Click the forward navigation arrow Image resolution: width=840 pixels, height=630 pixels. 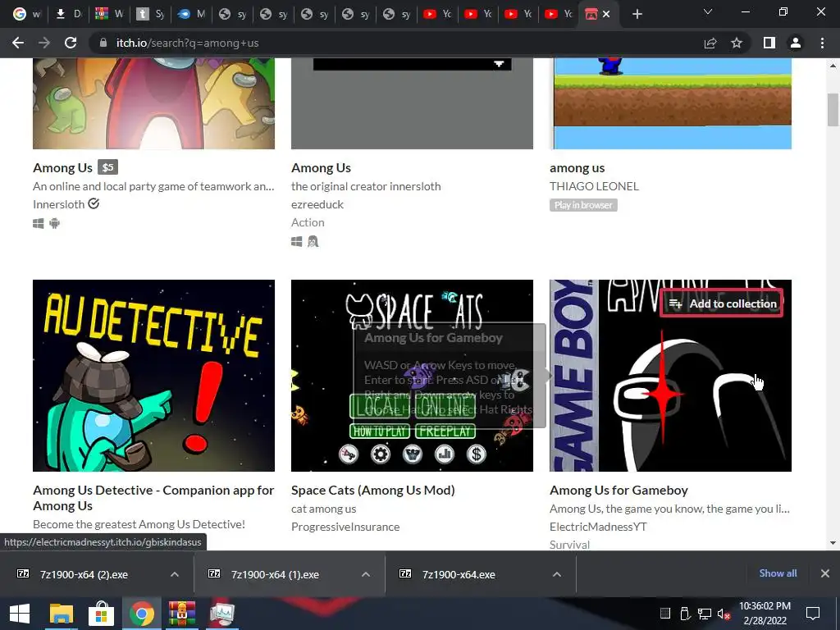44,43
